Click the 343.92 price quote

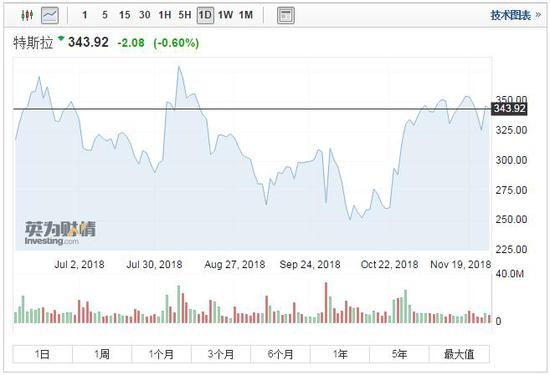coord(88,42)
